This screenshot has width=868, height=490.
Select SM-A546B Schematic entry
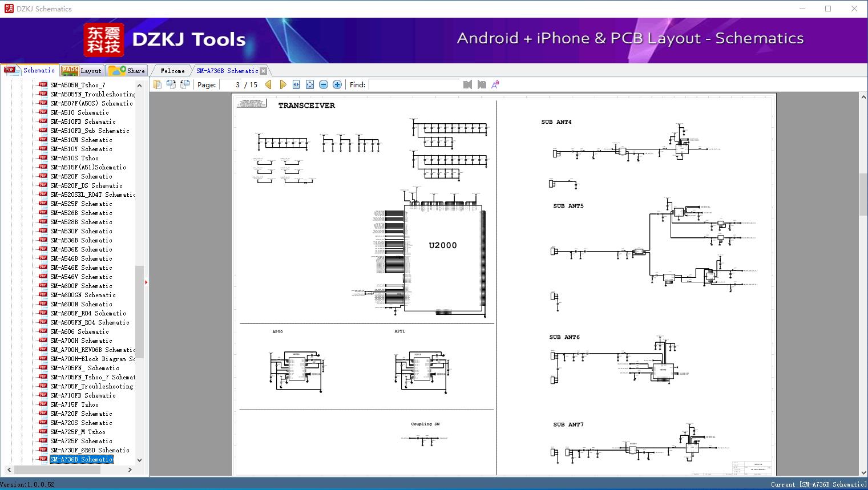[x=81, y=258]
